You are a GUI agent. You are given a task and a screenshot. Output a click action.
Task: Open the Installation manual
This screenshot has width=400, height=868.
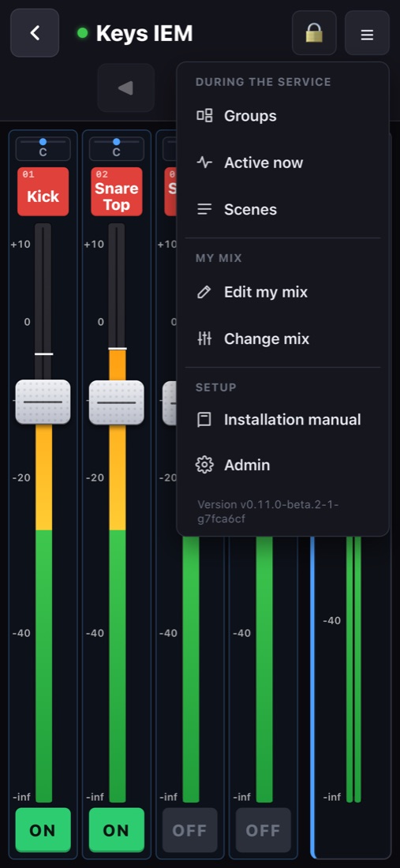pos(282,420)
